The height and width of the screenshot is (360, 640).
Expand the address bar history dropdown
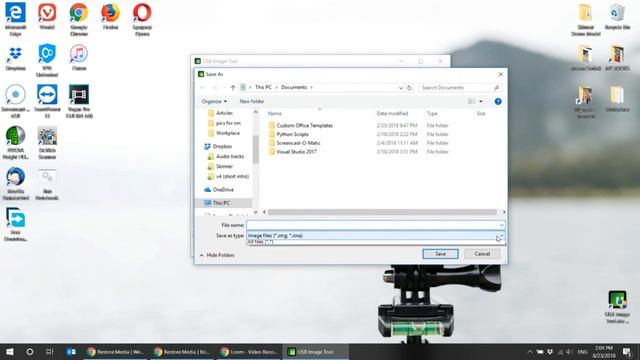pos(401,87)
